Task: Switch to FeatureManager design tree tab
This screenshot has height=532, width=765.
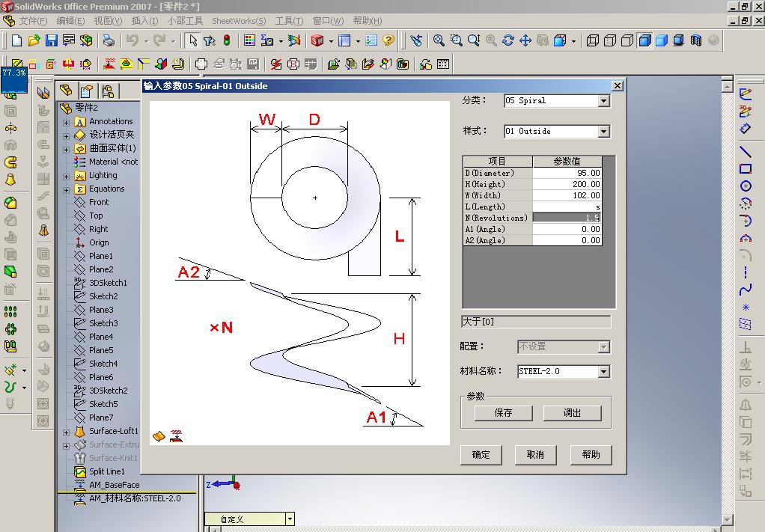Action: pyautogui.click(x=66, y=91)
